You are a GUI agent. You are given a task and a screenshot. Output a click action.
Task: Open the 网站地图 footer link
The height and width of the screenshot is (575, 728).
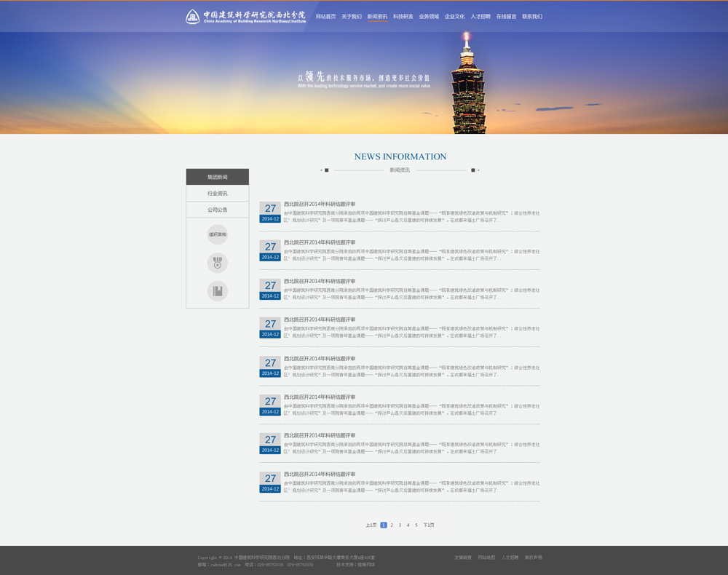[x=486, y=558]
